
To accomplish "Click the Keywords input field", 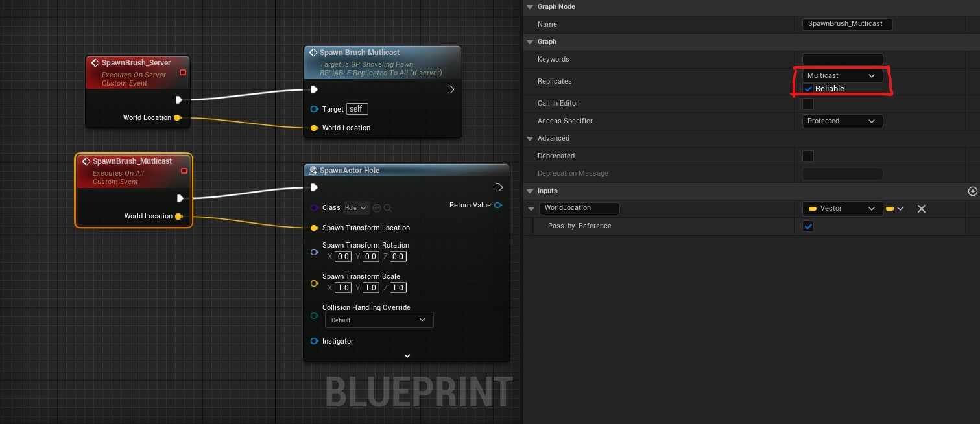I will [842, 60].
